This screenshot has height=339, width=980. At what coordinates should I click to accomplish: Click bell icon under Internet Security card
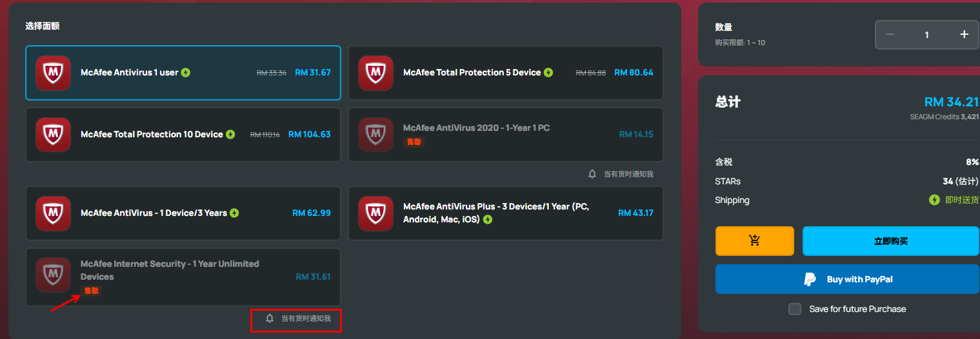pos(270,318)
